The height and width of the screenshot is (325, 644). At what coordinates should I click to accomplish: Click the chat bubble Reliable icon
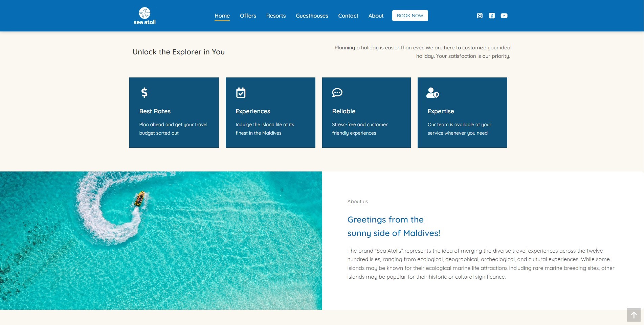(337, 92)
